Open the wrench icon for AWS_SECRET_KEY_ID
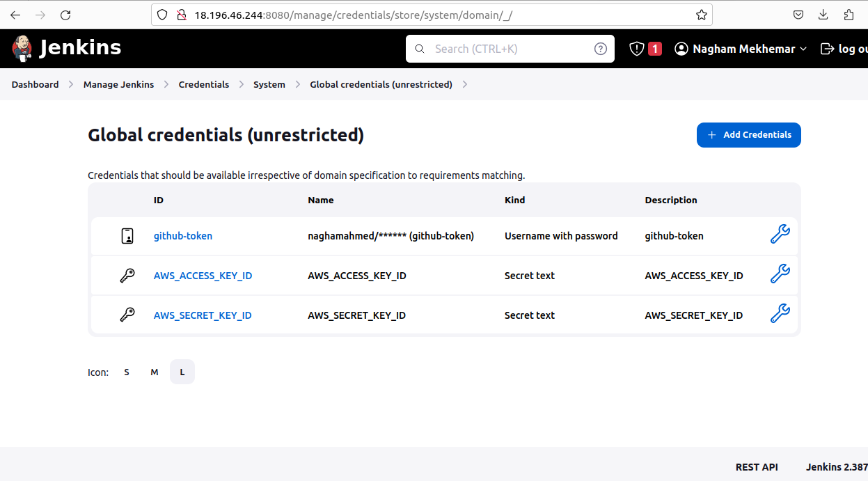 click(x=780, y=314)
